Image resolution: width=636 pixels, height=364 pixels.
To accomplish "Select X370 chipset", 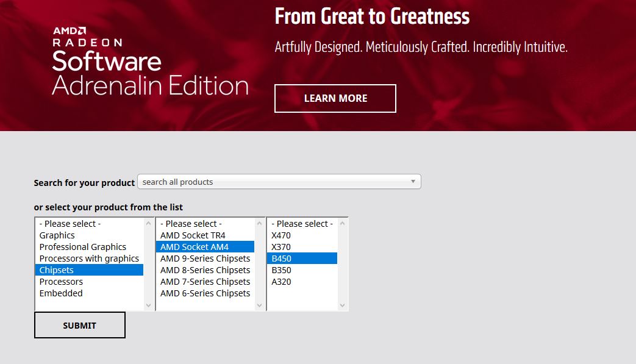I will pyautogui.click(x=302, y=247).
